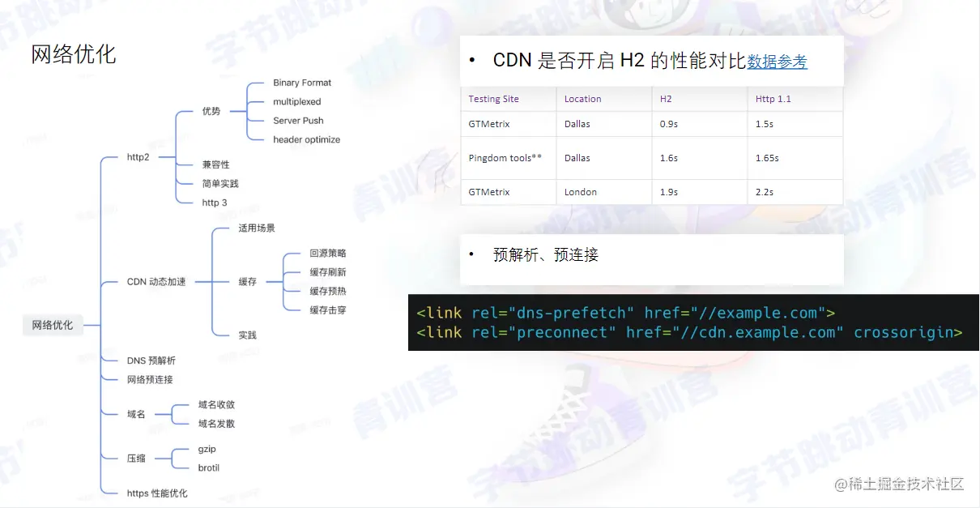980x508 pixels.
Task: Select the 缓存击穿 node
Action: click(328, 309)
